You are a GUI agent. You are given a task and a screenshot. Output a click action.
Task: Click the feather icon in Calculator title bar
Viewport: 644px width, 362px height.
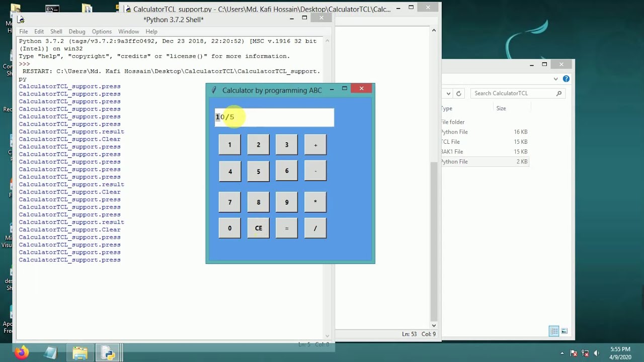pyautogui.click(x=214, y=90)
